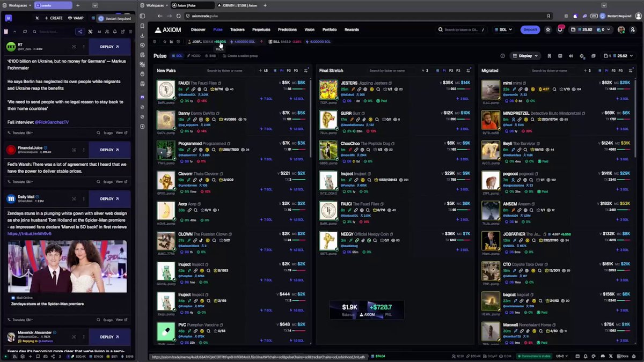
Task: Click search by token field in header
Action: click(x=462, y=29)
